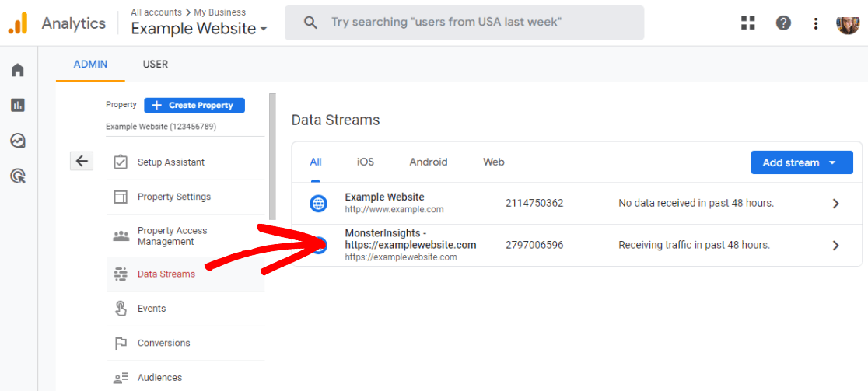The height and width of the screenshot is (391, 868).
Task: Select the Web streams tab
Action: pos(494,162)
